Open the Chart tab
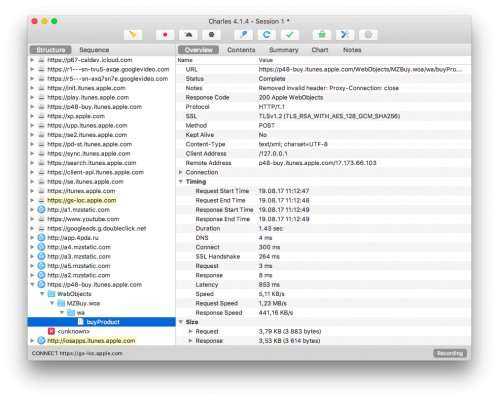 coord(320,50)
